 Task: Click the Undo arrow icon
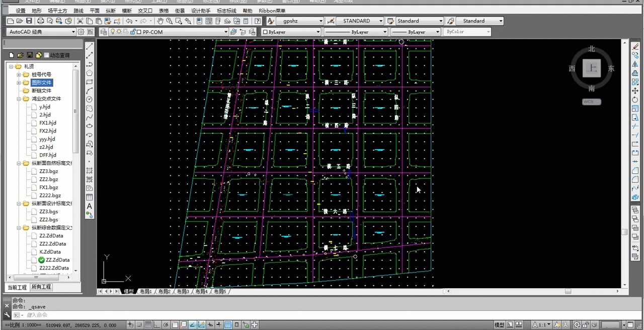[129, 21]
